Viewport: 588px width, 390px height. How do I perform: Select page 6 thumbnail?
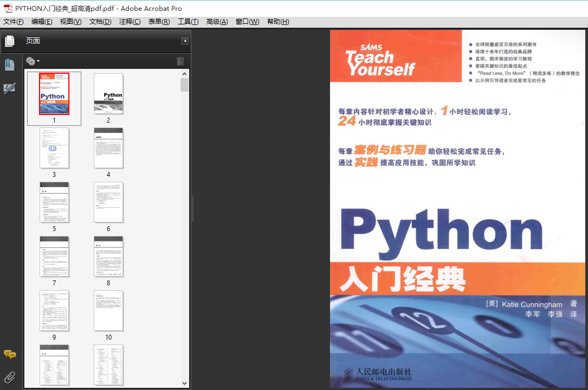(108, 202)
